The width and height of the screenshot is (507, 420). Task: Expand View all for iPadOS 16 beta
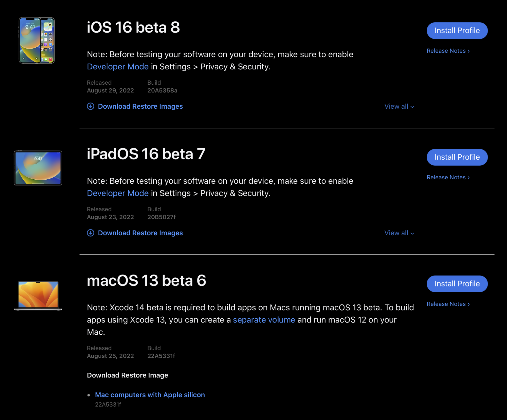tap(399, 233)
